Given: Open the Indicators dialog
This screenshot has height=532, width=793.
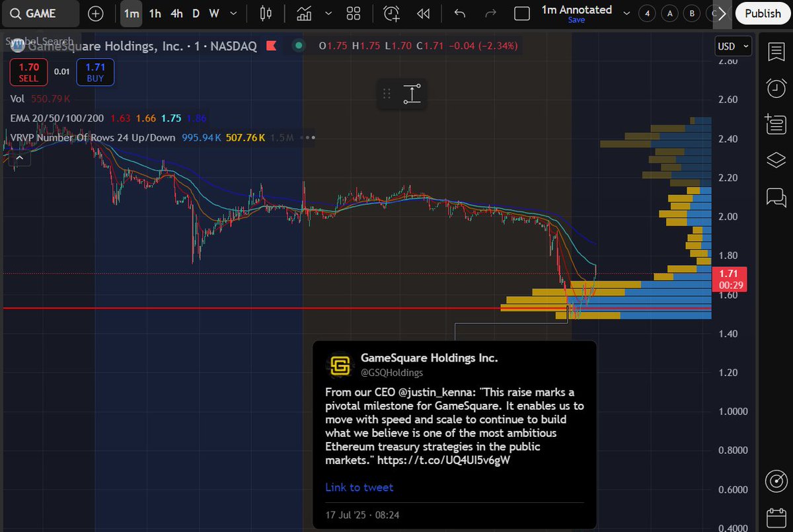Looking at the screenshot, I should click(304, 13).
